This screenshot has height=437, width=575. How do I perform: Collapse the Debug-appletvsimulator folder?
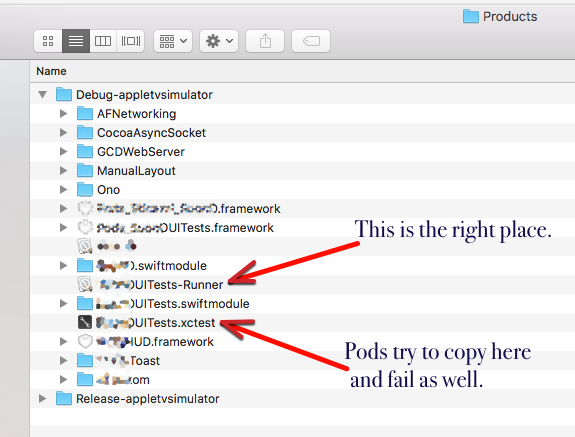click(x=43, y=95)
